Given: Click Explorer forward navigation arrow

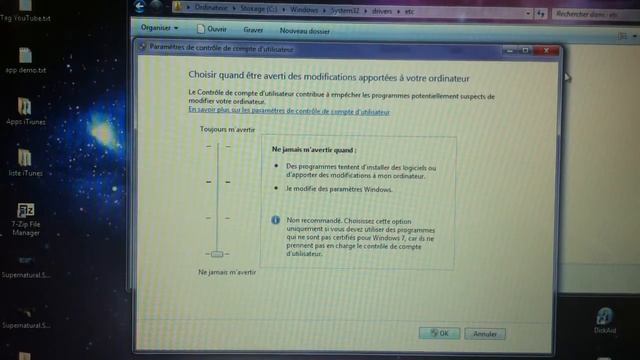Looking at the screenshot, I should click(x=156, y=6).
